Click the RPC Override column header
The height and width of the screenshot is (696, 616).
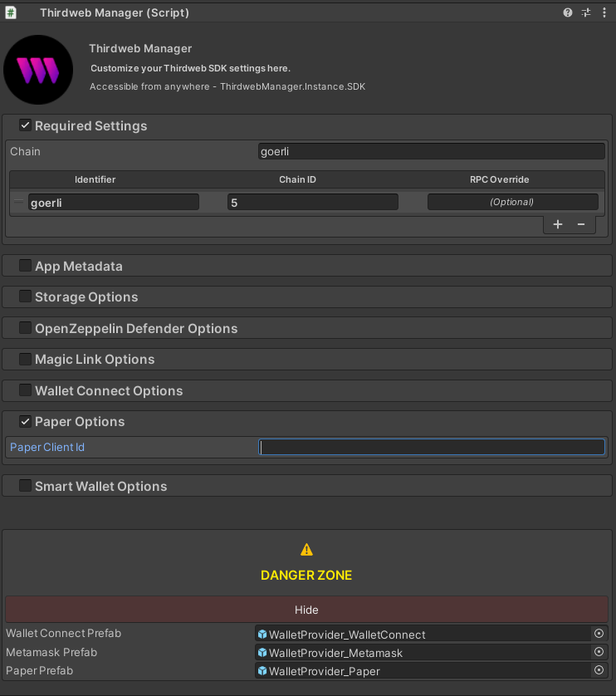tap(499, 179)
